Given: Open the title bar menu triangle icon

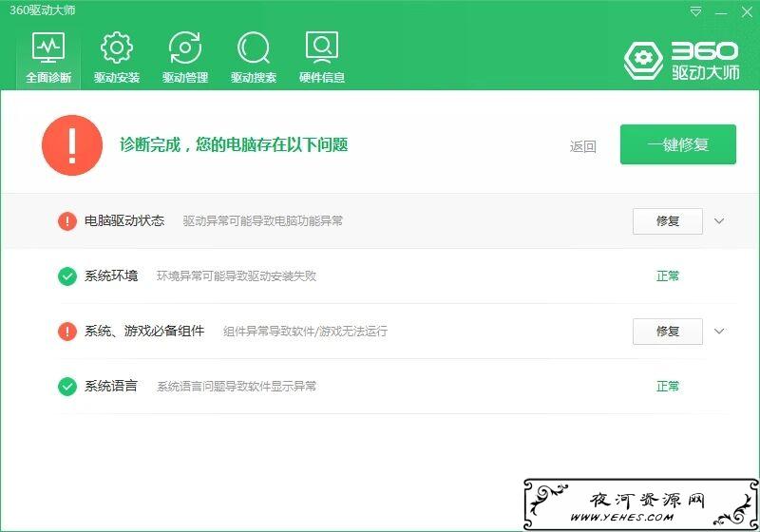Looking at the screenshot, I should tap(695, 11).
